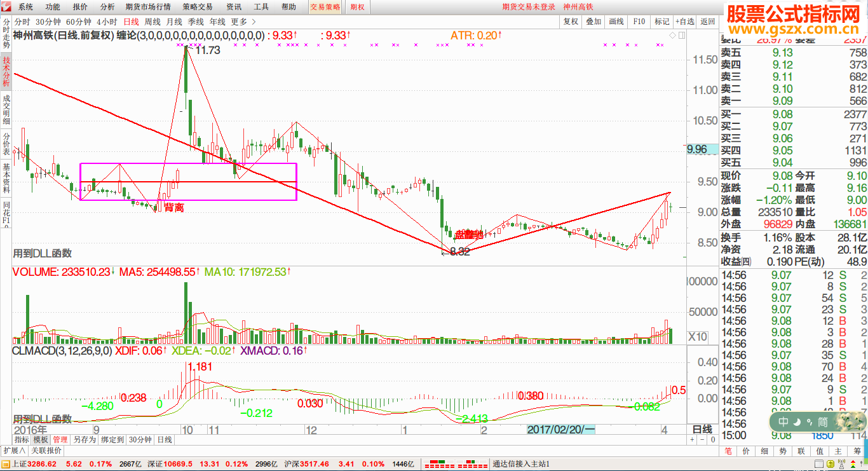Open the 期货市场行情 menu
The height and width of the screenshot is (471, 868).
click(x=148, y=7)
